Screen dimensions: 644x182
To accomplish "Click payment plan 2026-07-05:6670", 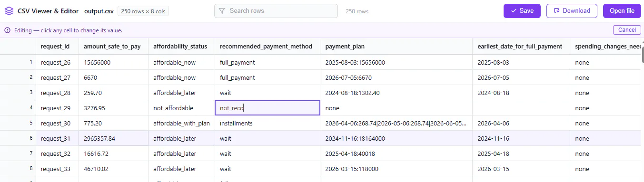I will [x=396, y=77].
